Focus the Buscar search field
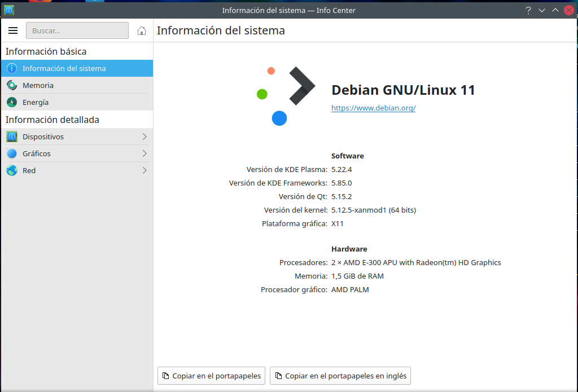This screenshot has height=392, width=578. tap(77, 30)
